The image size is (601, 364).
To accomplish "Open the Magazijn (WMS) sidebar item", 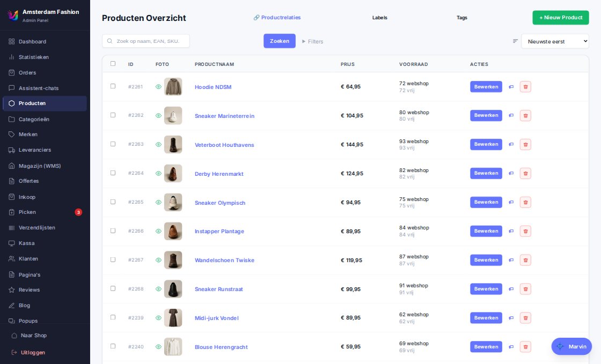I will (x=45, y=166).
